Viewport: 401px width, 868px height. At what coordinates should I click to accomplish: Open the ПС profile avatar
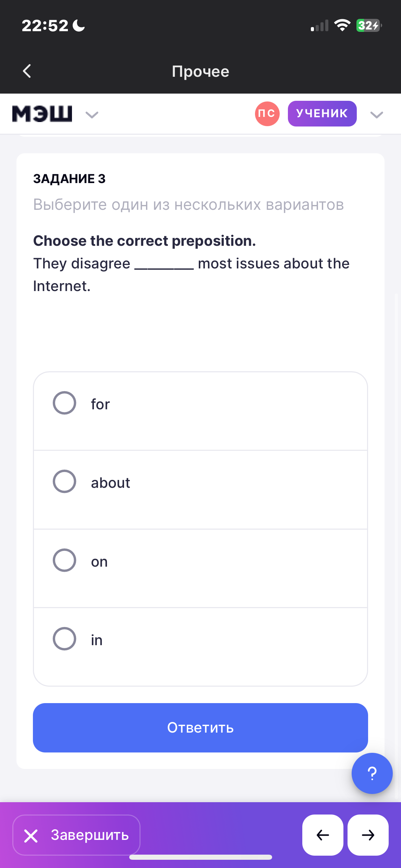[x=267, y=114]
